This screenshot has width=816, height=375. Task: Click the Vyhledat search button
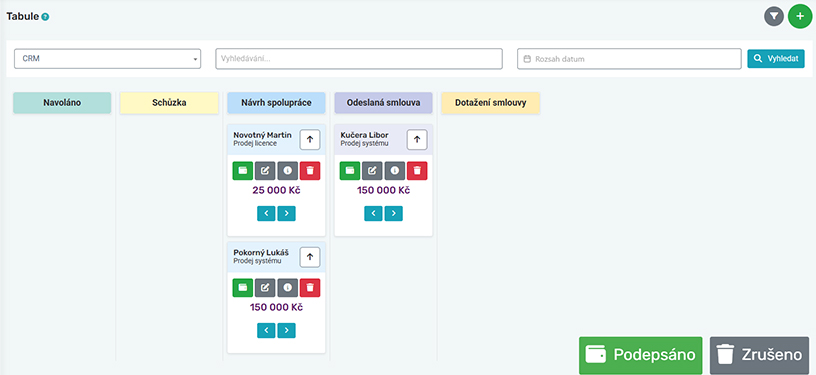coord(776,59)
